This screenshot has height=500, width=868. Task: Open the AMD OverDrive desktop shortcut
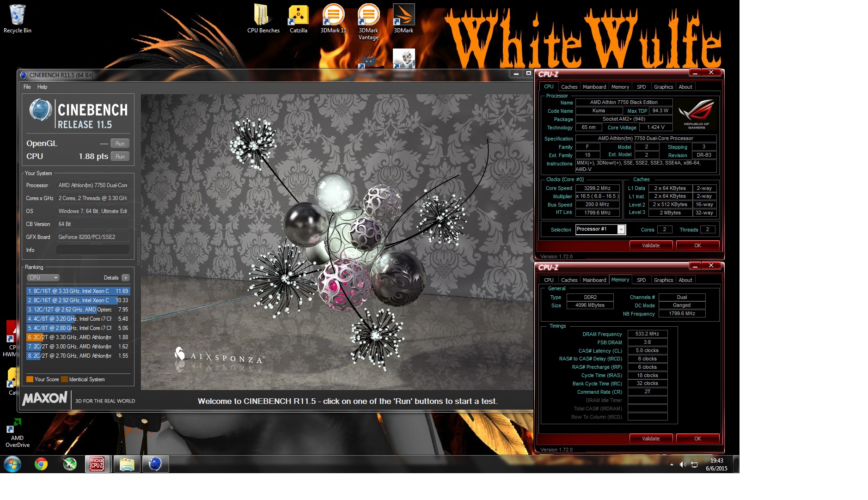17,433
